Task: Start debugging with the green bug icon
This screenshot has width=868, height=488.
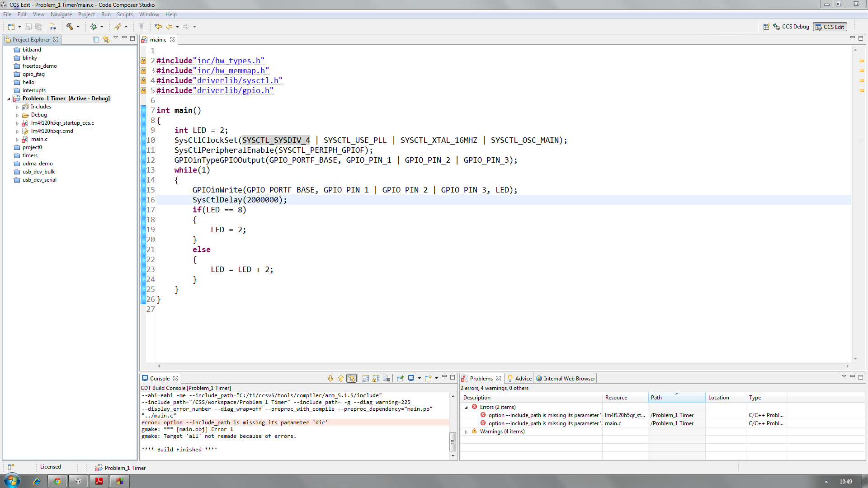Action: tap(94, 27)
